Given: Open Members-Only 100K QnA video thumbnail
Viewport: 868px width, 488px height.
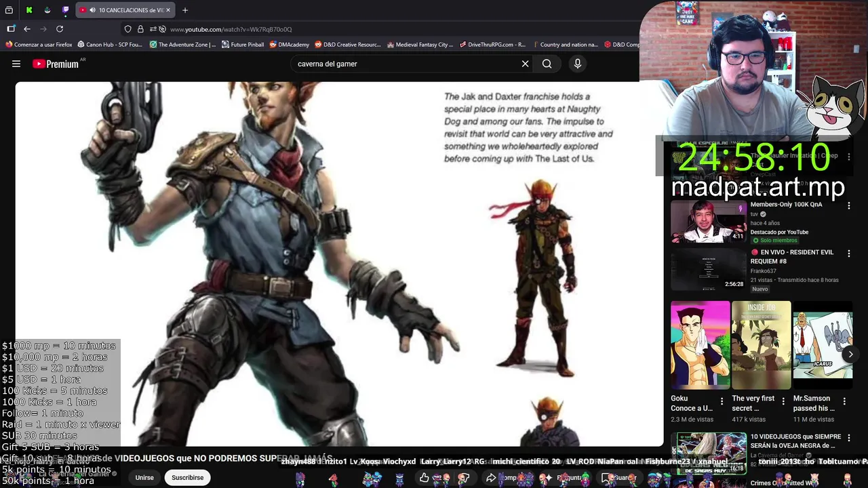Looking at the screenshot, I should coord(708,221).
